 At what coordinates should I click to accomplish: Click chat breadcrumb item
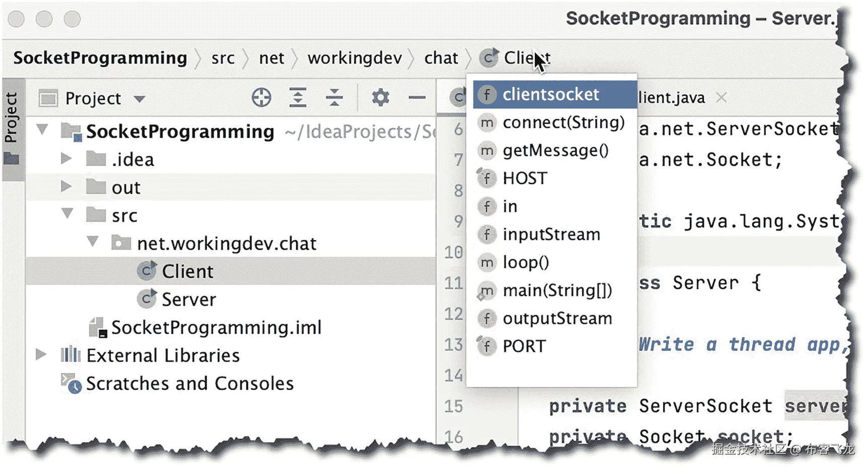441,58
